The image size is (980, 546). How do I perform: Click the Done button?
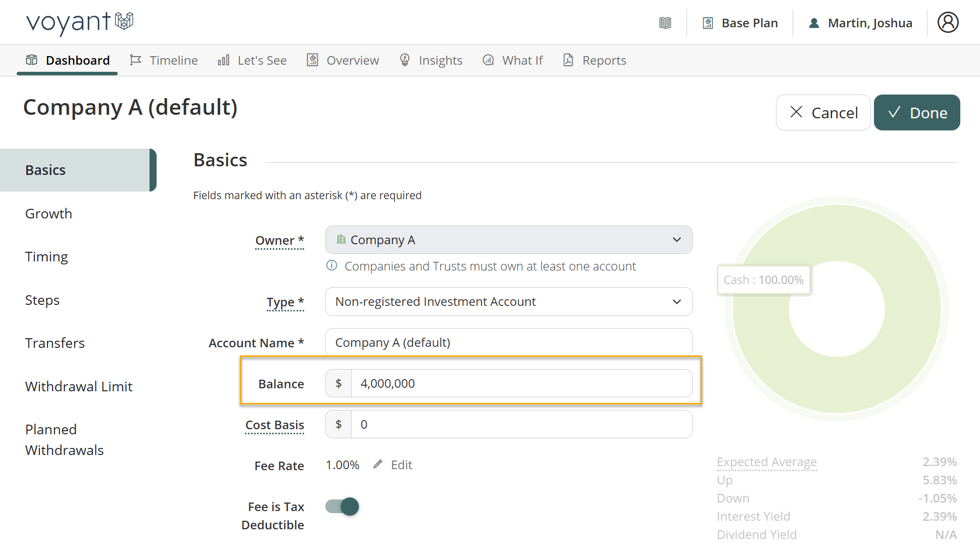click(917, 113)
